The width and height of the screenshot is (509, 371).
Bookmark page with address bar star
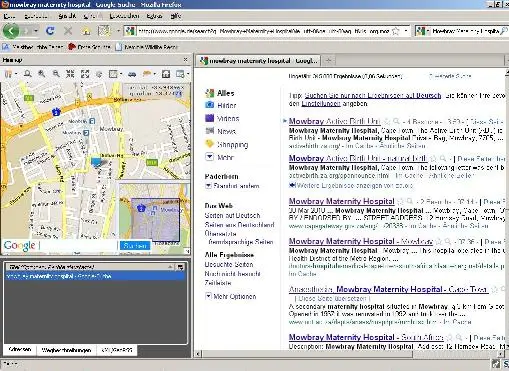point(396,31)
